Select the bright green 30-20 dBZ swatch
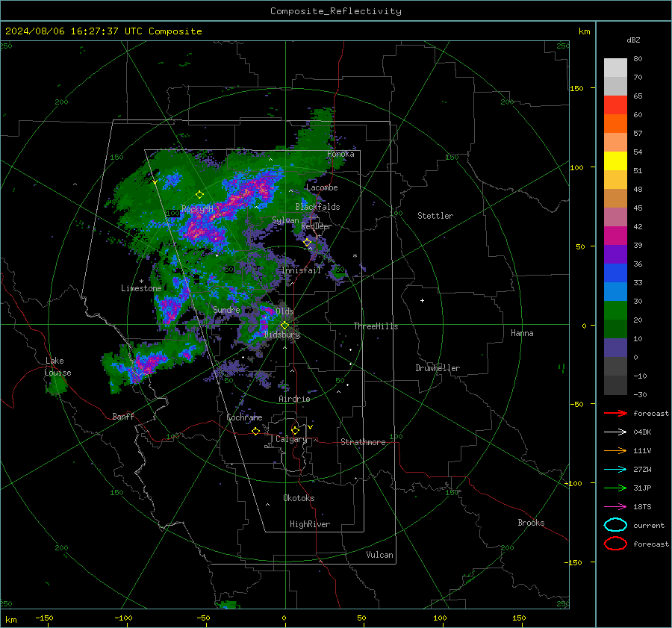The image size is (672, 628). point(615,311)
